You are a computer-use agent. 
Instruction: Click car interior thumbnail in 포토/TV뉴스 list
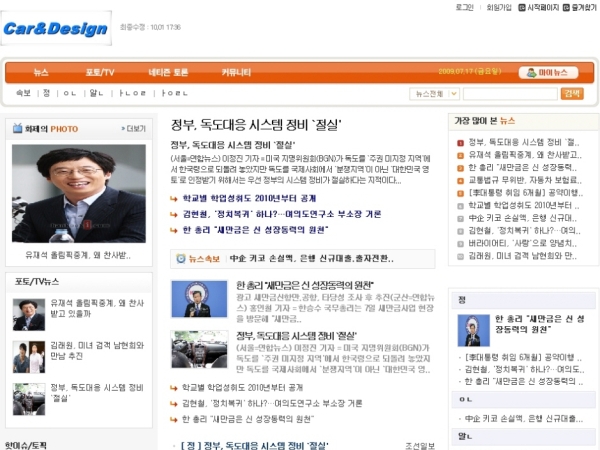[29, 399]
